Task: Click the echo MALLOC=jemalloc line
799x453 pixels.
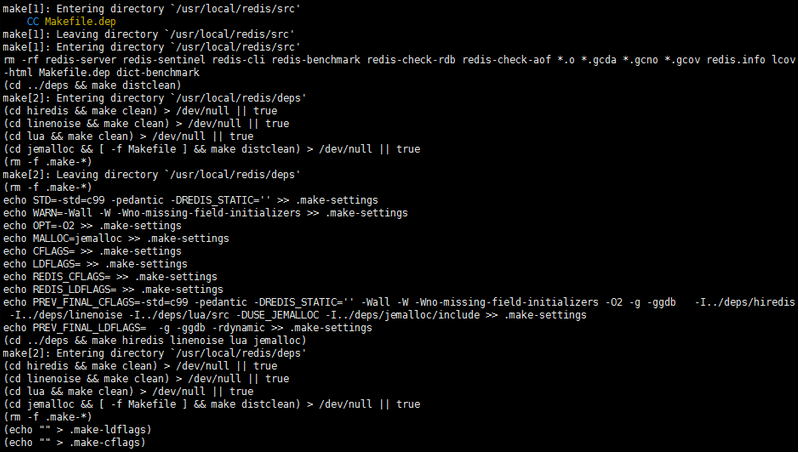Action: 116,238
